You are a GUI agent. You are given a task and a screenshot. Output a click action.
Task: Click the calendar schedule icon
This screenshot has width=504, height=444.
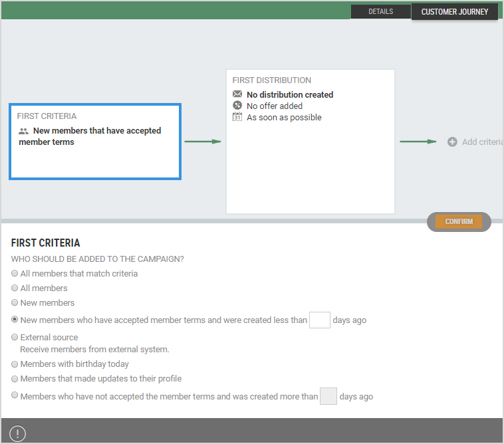point(237,117)
